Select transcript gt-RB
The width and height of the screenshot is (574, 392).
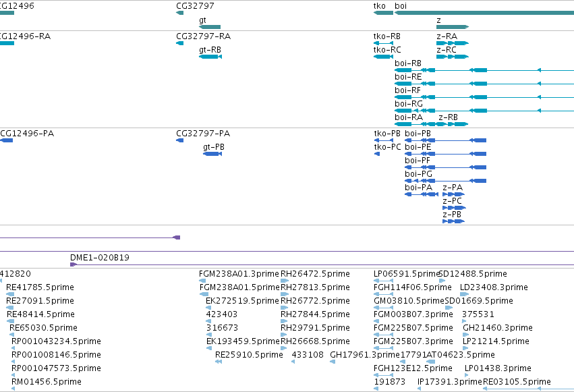[x=210, y=57]
